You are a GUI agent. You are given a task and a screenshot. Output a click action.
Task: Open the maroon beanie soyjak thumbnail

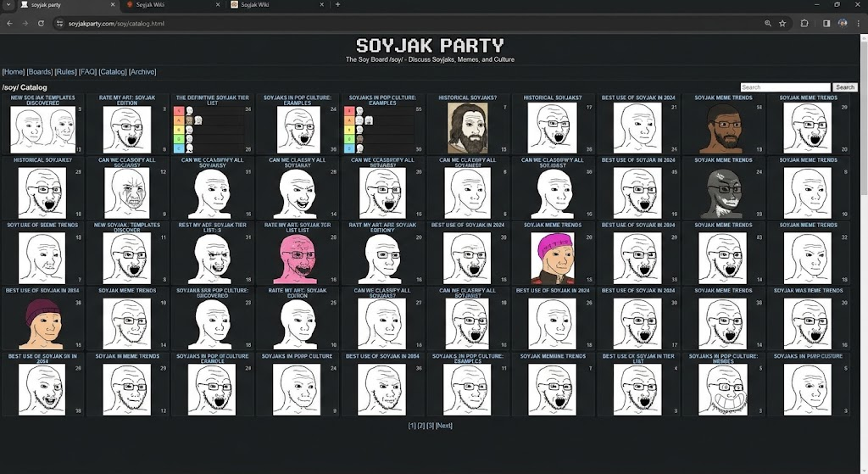click(x=43, y=324)
